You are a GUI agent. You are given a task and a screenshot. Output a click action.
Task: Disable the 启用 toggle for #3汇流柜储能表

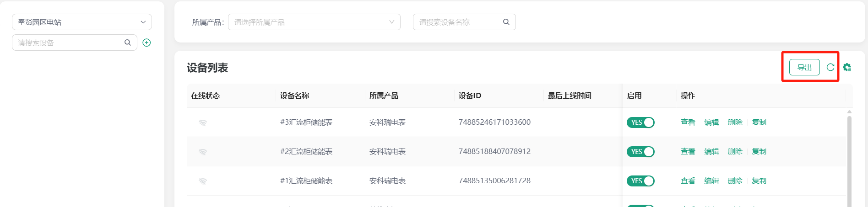coord(640,122)
